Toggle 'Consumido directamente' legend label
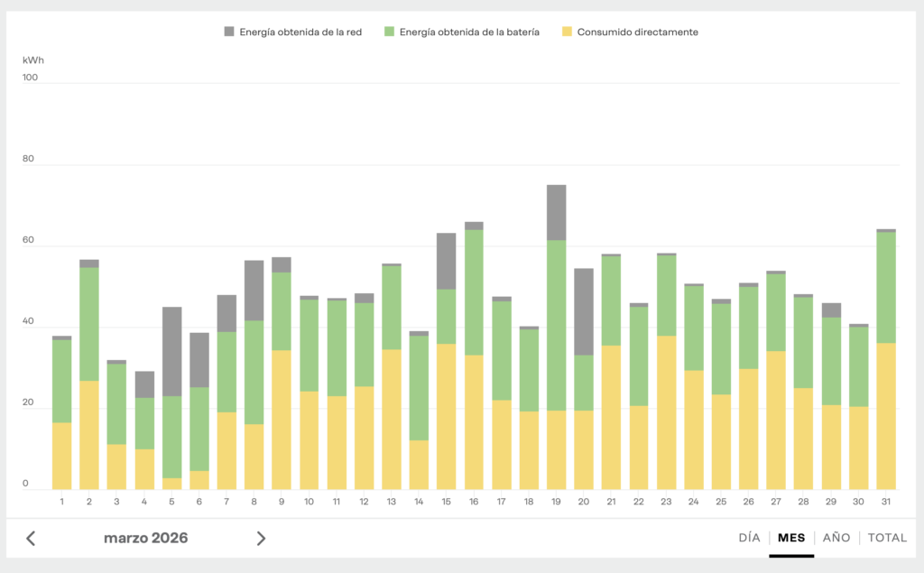 pyautogui.click(x=639, y=32)
